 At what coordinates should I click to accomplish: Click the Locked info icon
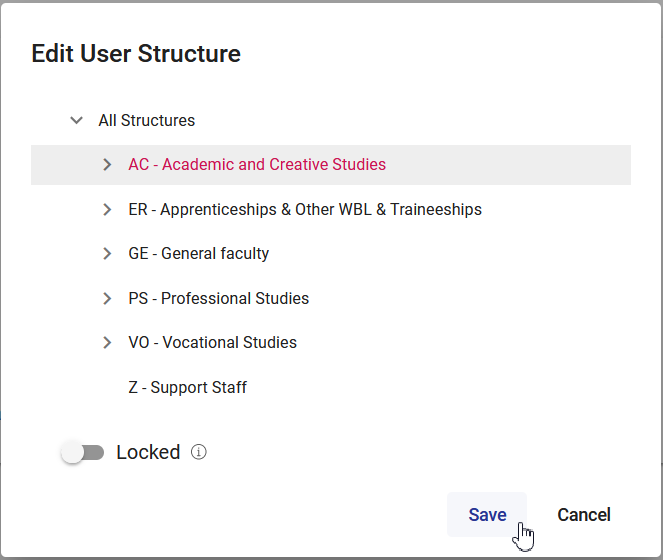tap(199, 452)
